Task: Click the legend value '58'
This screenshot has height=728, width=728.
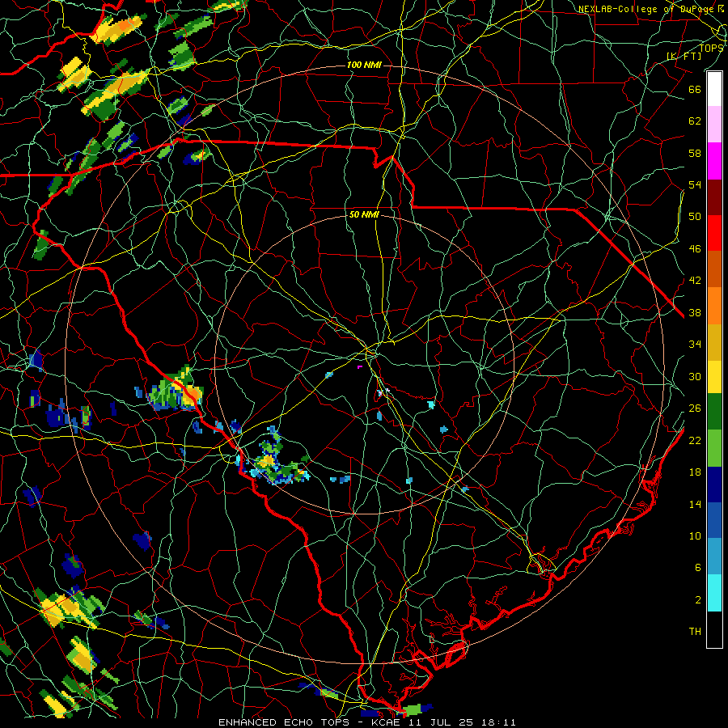Action: pos(695,153)
